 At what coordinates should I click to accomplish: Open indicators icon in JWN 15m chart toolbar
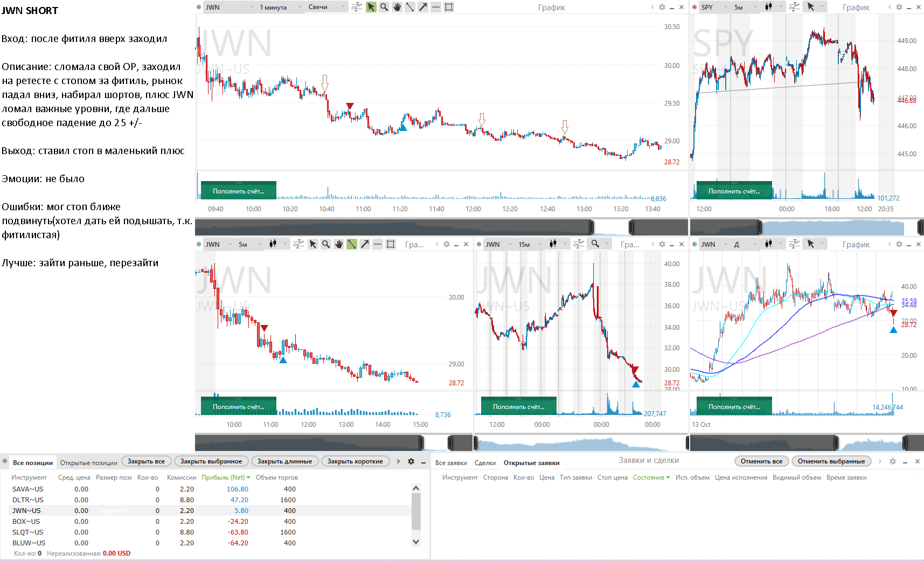click(579, 244)
